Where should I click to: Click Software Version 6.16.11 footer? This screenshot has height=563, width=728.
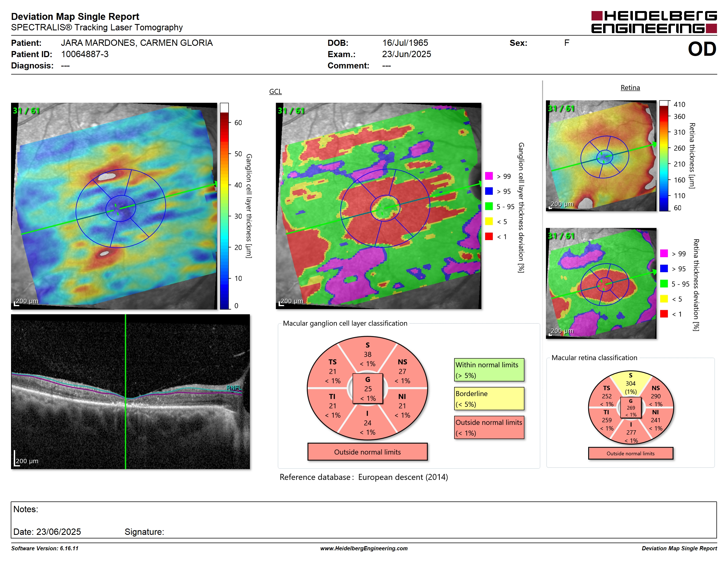[45, 548]
